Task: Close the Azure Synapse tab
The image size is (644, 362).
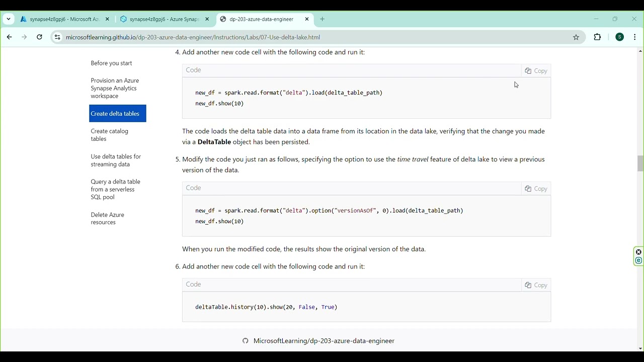Action: click(x=207, y=19)
